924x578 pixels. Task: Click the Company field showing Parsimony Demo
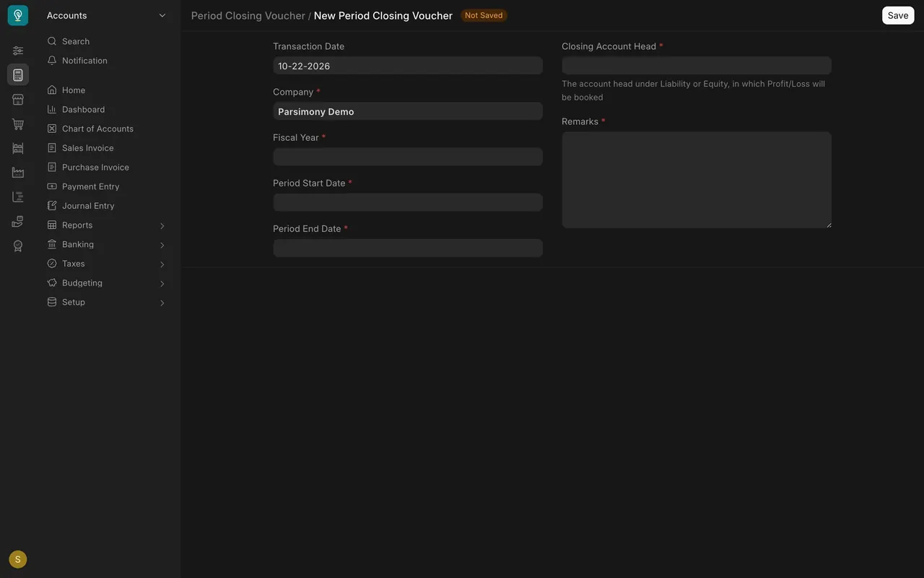[408, 111]
